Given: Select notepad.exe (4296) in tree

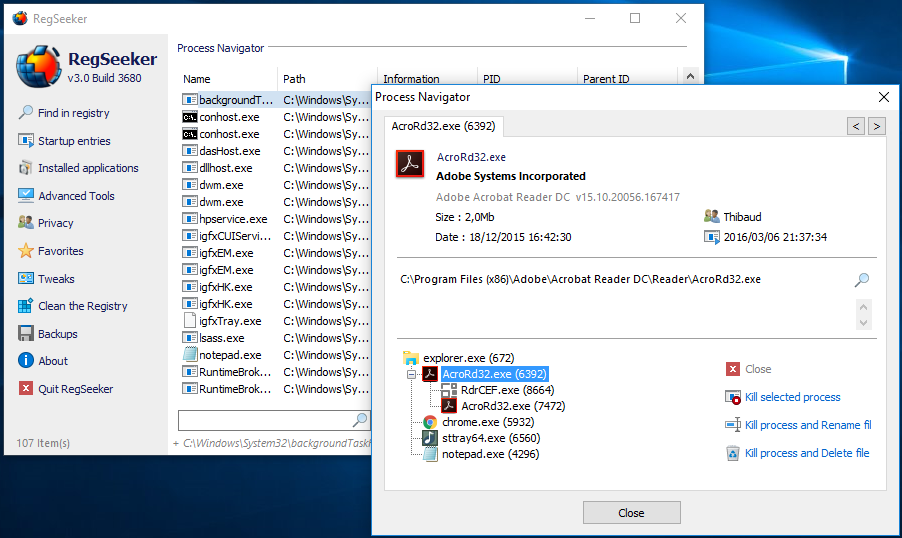Looking at the screenshot, I should (491, 455).
